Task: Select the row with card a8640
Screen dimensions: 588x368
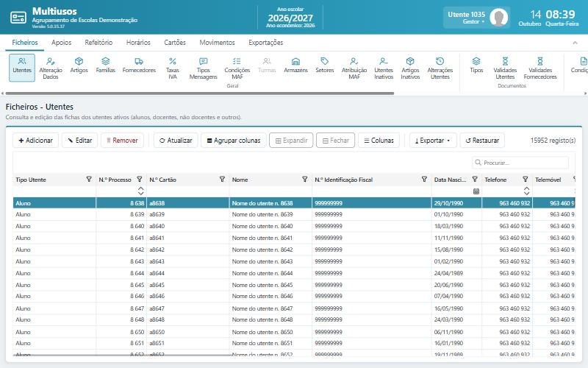Action: [294, 226]
